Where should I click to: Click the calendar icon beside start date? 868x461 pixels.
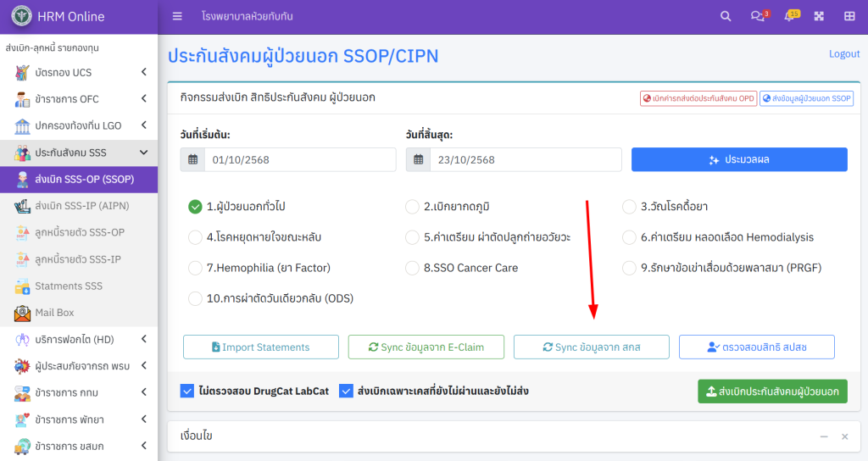pyautogui.click(x=192, y=159)
